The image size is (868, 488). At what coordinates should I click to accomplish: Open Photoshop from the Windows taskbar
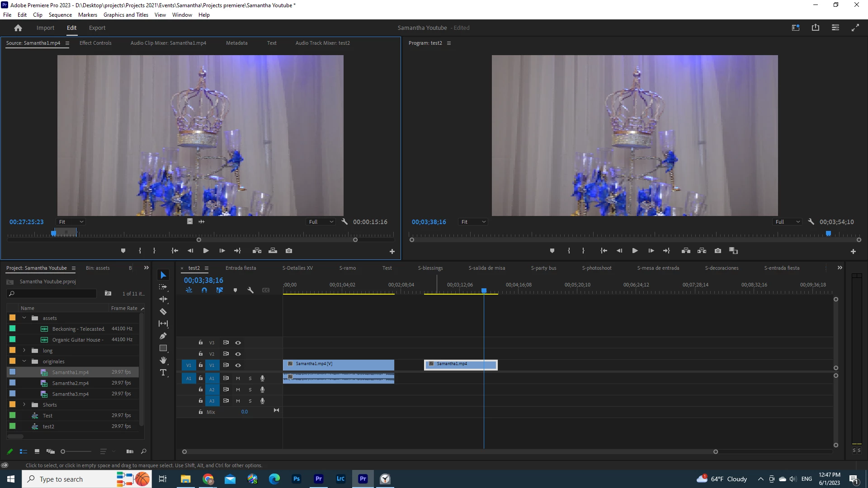[297, 479]
